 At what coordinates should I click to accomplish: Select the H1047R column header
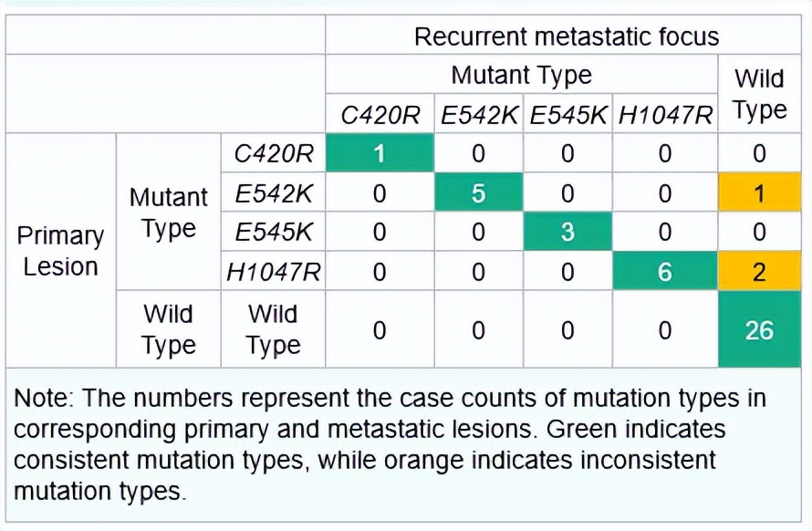[x=664, y=116]
